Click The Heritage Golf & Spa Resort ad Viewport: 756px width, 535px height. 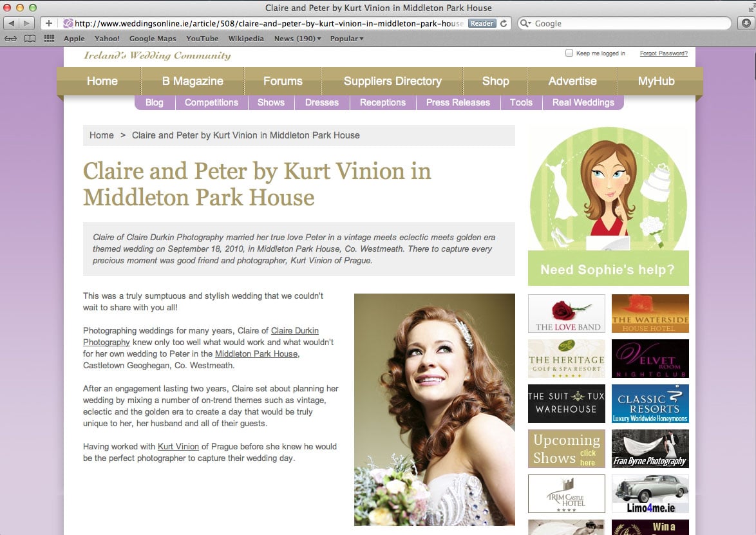tap(567, 359)
